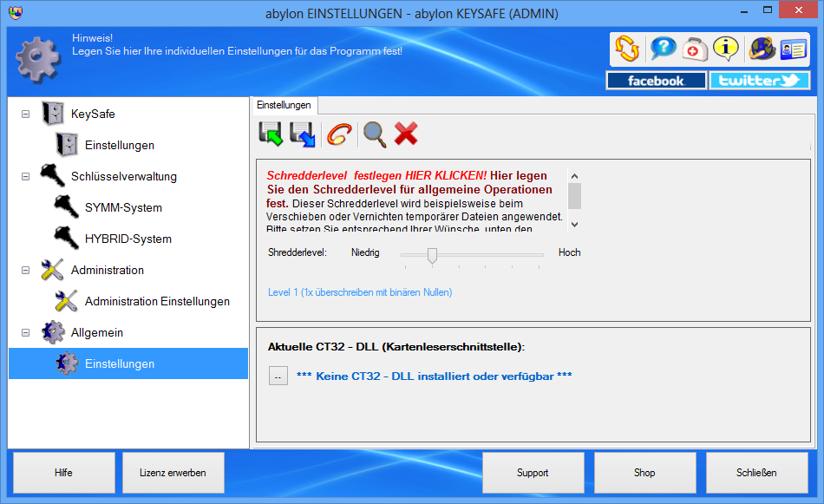
Task: Click description scrollbar down arrow
Action: tap(574, 225)
